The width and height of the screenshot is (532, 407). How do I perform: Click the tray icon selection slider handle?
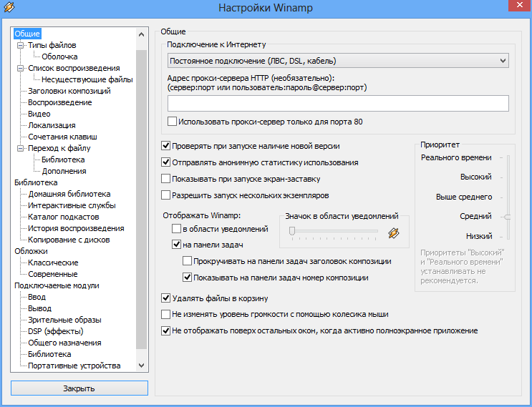[292, 231]
